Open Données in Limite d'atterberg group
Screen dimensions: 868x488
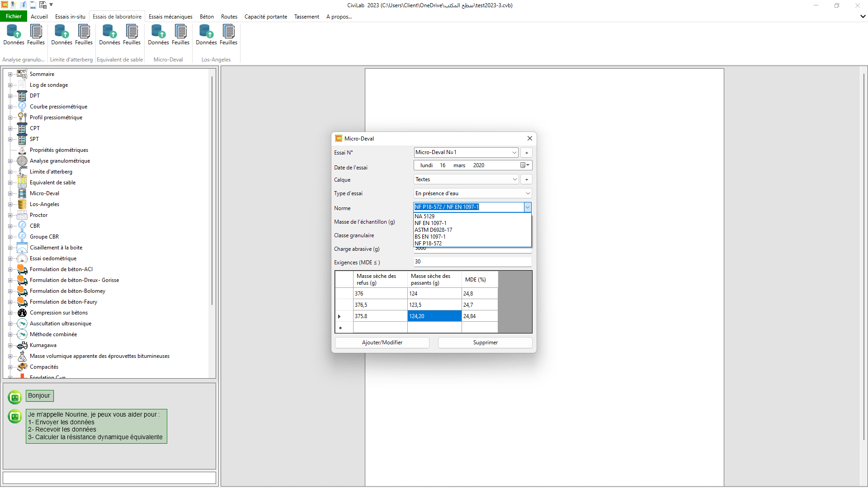pos(61,35)
